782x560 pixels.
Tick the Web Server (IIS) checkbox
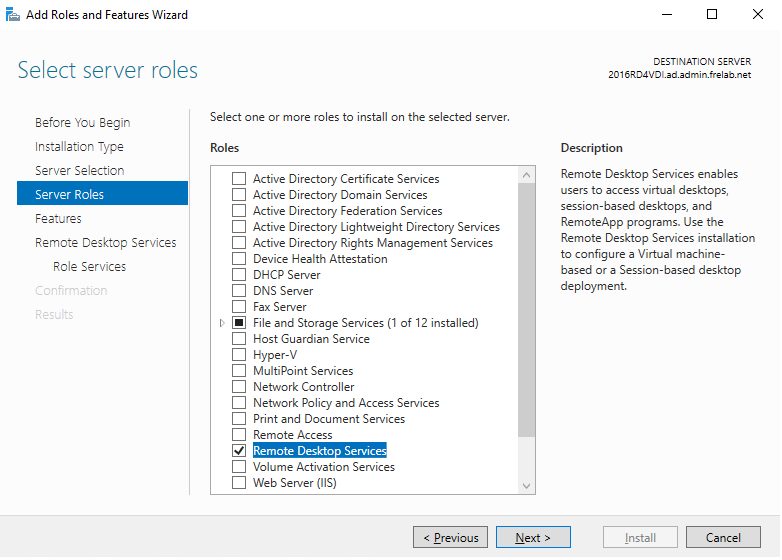tap(239, 483)
